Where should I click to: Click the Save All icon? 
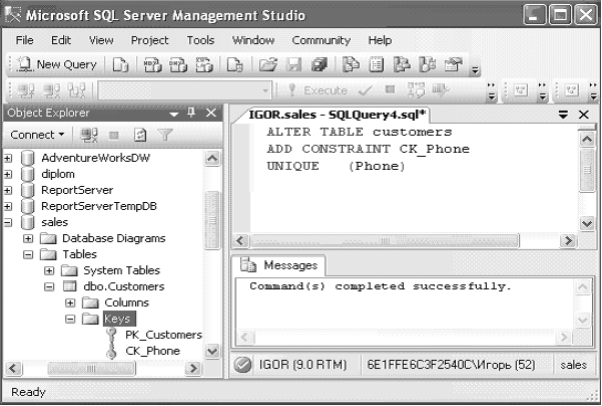[x=319, y=65]
